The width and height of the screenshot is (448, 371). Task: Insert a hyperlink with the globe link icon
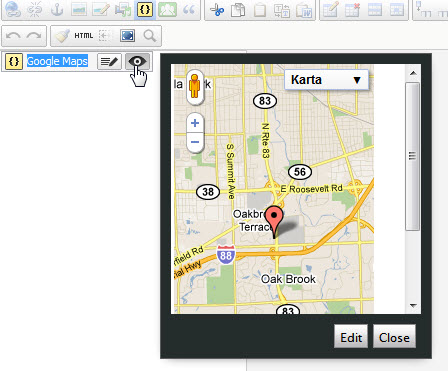[x=13, y=10]
